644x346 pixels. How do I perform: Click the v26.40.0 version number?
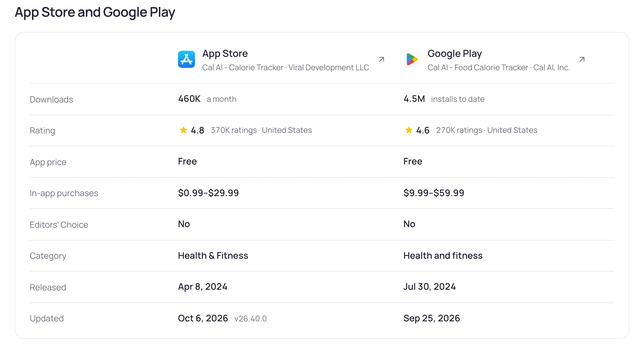(251, 319)
